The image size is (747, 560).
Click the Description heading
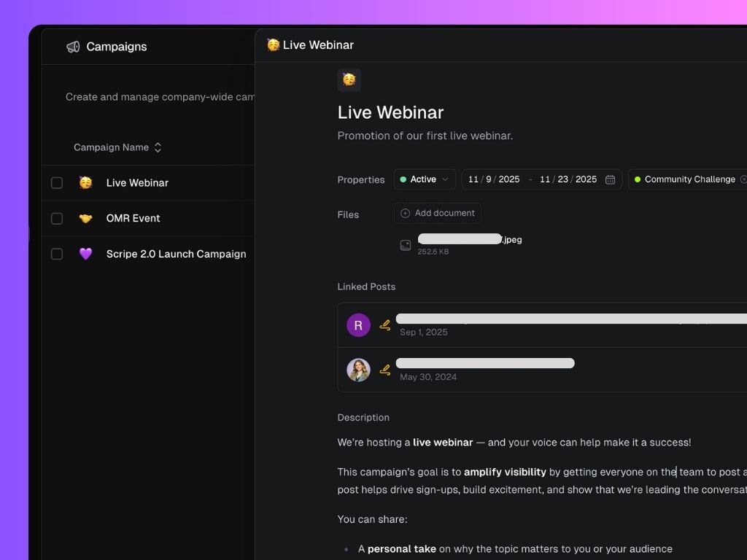[363, 418]
